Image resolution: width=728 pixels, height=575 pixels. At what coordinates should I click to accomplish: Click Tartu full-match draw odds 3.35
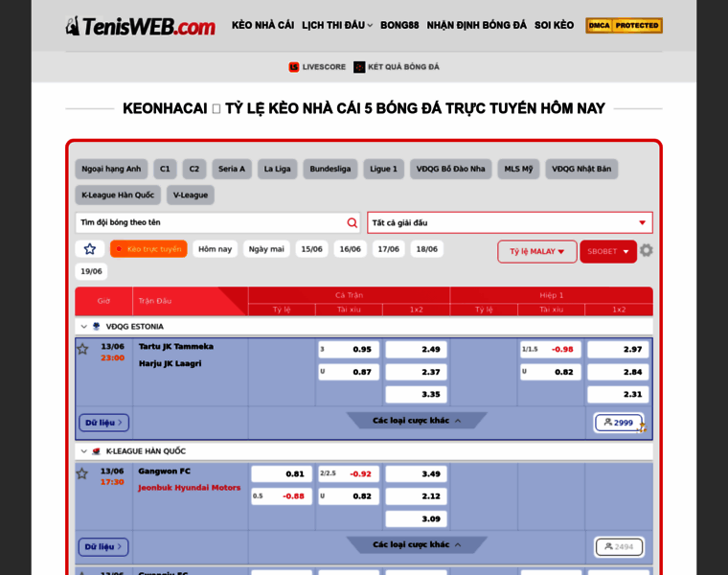[x=416, y=394]
